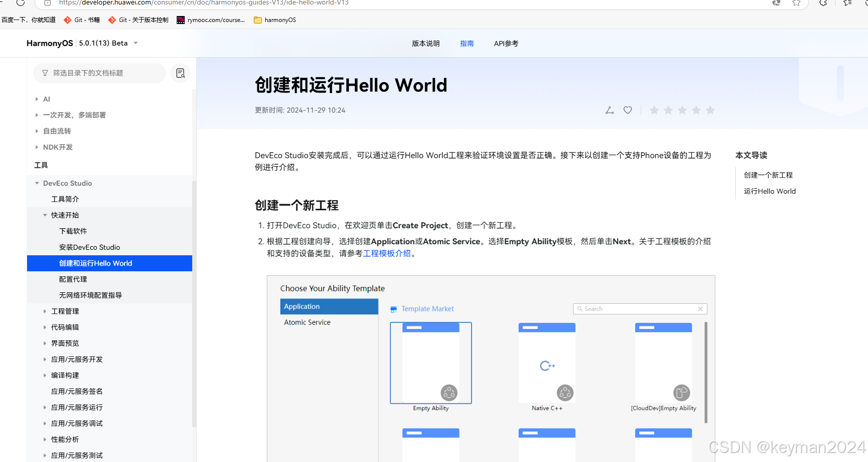Viewport: 868px width, 462px height.
Task: Click the edit feedback pencil icon
Action: pyautogui.click(x=609, y=110)
